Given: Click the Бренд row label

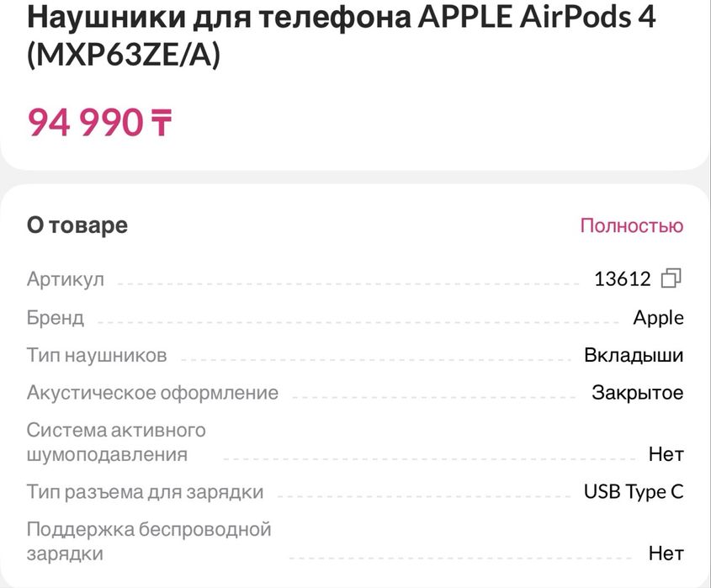Looking at the screenshot, I should 56,318.
